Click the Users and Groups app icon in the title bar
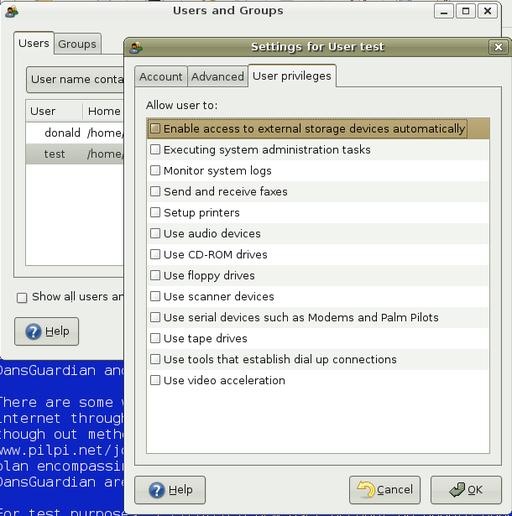The image size is (512, 516). tap(12, 12)
